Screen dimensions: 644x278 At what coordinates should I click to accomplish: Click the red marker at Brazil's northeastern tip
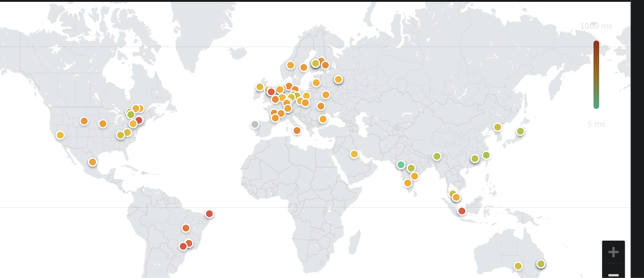pos(209,214)
